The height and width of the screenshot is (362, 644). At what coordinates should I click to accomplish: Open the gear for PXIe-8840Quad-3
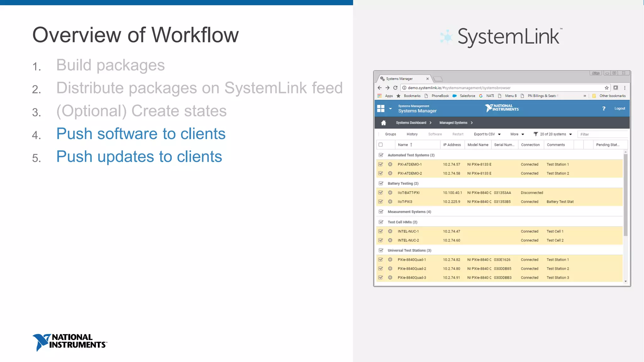pyautogui.click(x=390, y=278)
